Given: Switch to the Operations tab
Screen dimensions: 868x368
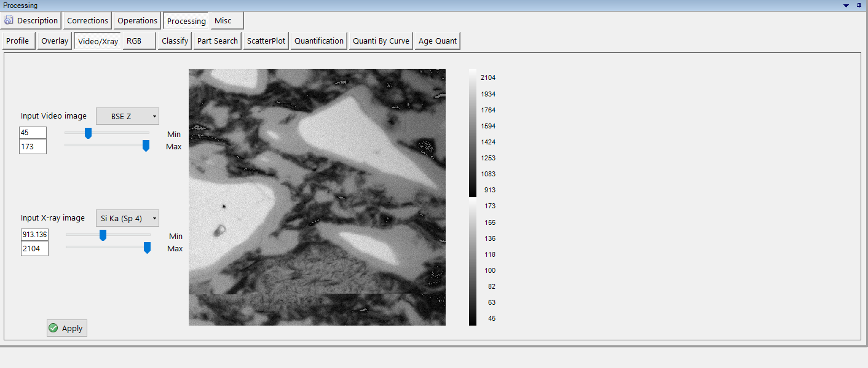Looking at the screenshot, I should pos(137,21).
